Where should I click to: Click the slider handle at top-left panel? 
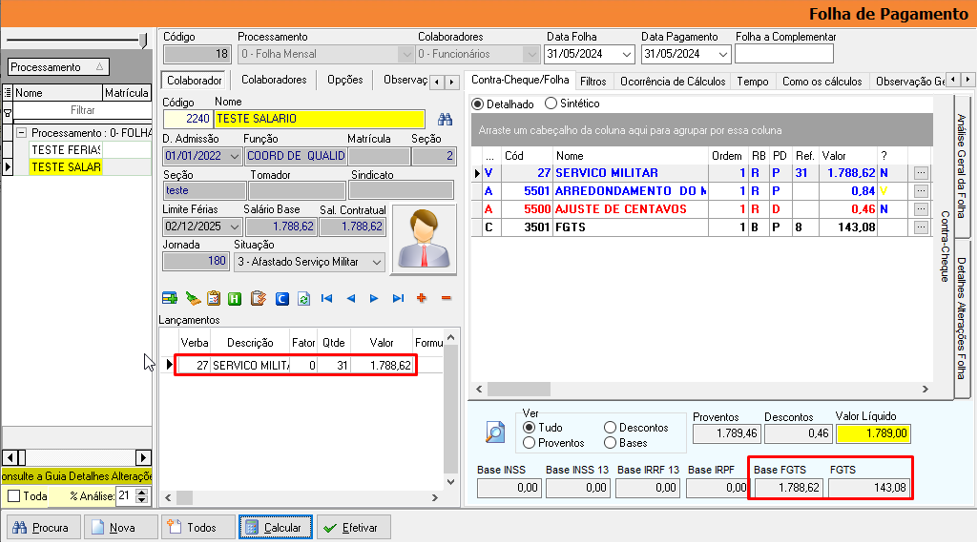[x=143, y=41]
